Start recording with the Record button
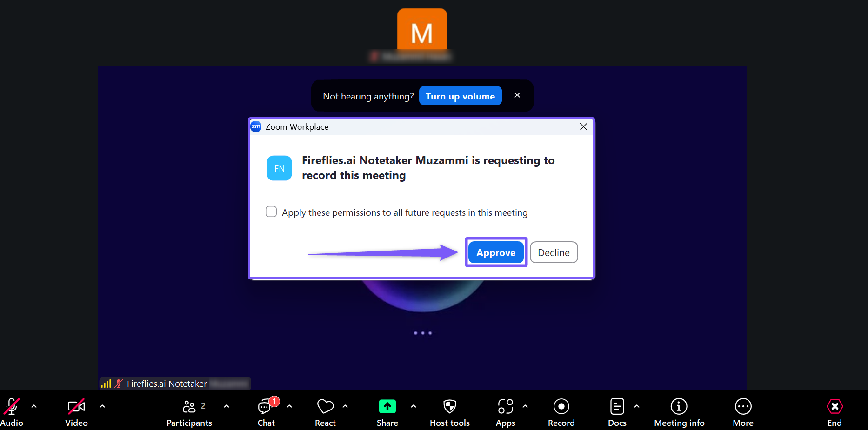Image resolution: width=868 pixels, height=430 pixels. [561, 412]
